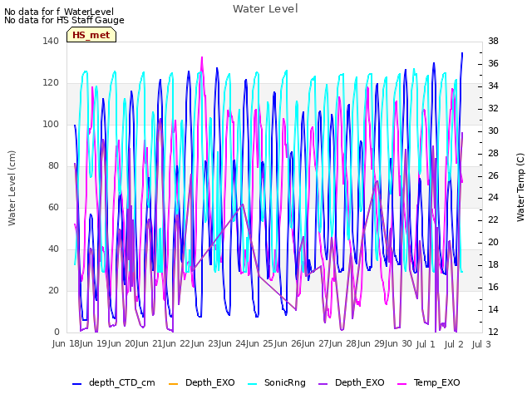Click the depth_CTD_cm legend label

122,382
